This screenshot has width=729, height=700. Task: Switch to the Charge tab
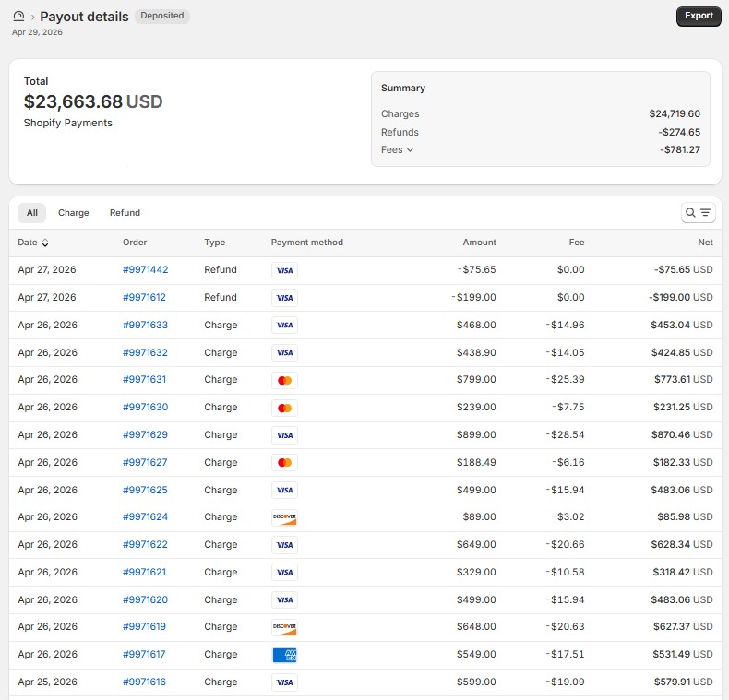(x=74, y=213)
